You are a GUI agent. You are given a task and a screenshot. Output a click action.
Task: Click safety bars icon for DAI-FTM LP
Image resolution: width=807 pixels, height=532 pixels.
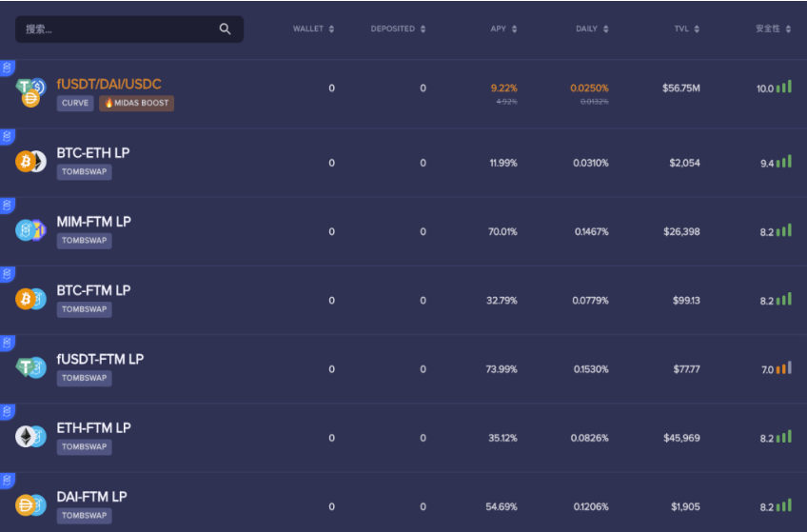click(784, 505)
